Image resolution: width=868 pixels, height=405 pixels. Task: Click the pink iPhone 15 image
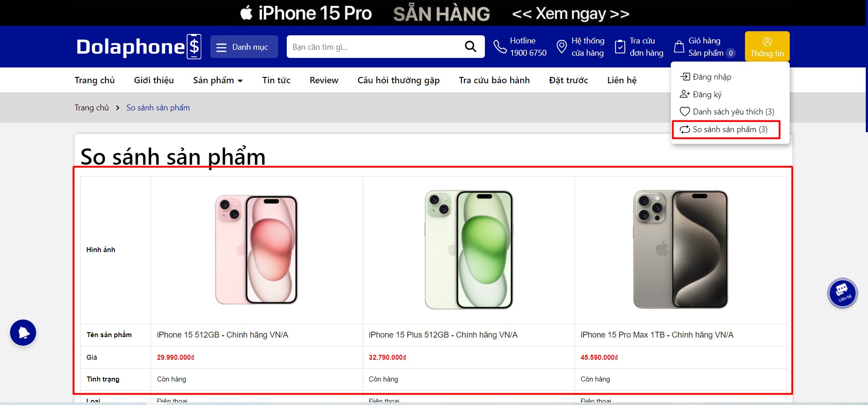point(256,250)
